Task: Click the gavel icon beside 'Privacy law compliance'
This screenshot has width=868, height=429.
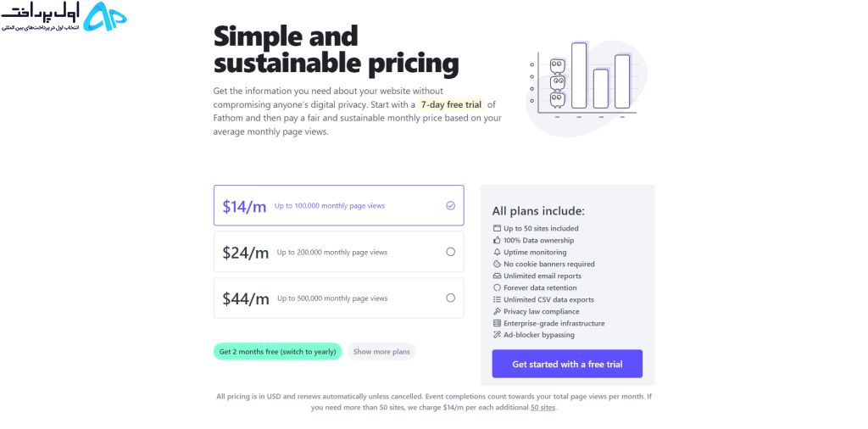Action: pyautogui.click(x=497, y=311)
